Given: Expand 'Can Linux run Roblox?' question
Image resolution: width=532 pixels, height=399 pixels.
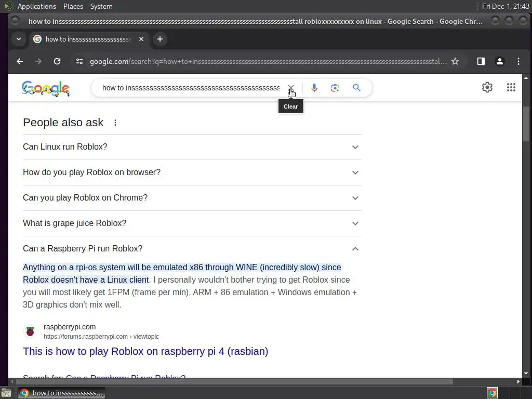Looking at the screenshot, I should point(192,147).
